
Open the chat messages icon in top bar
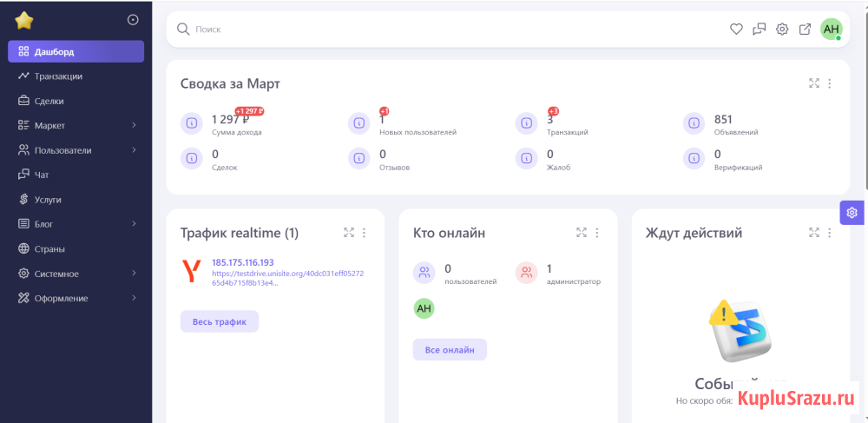point(759,29)
